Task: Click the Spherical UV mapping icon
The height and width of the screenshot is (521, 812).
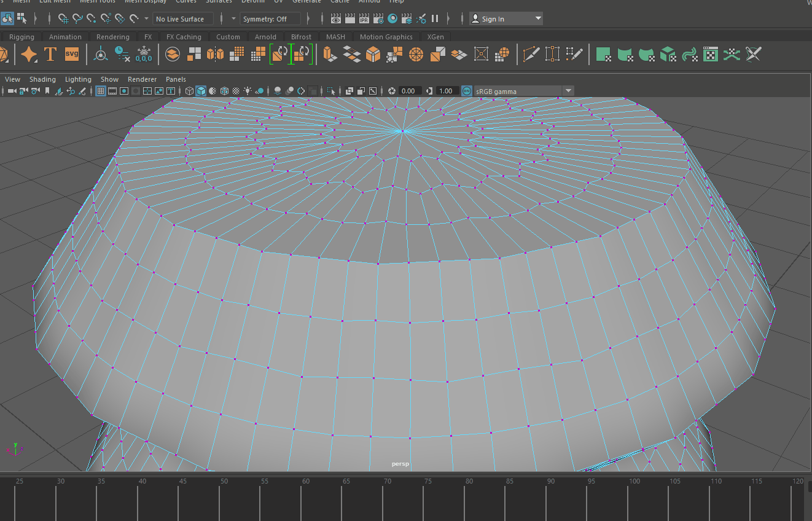Action: coord(646,55)
